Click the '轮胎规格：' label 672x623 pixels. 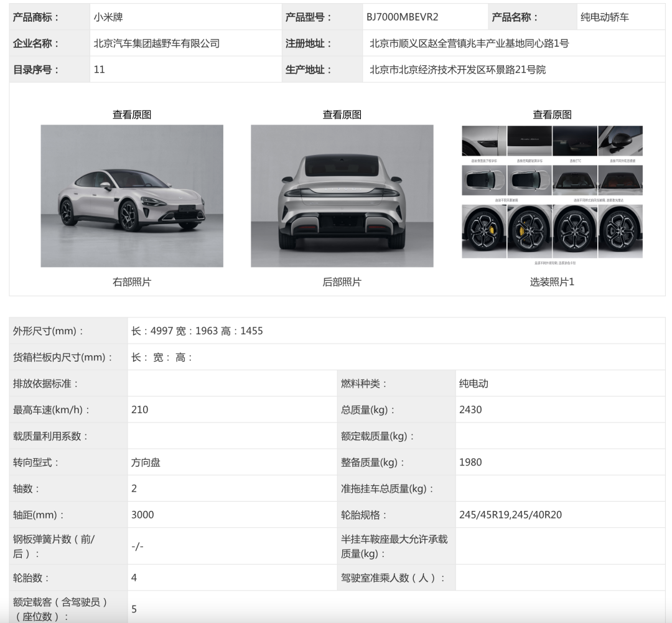364,515
